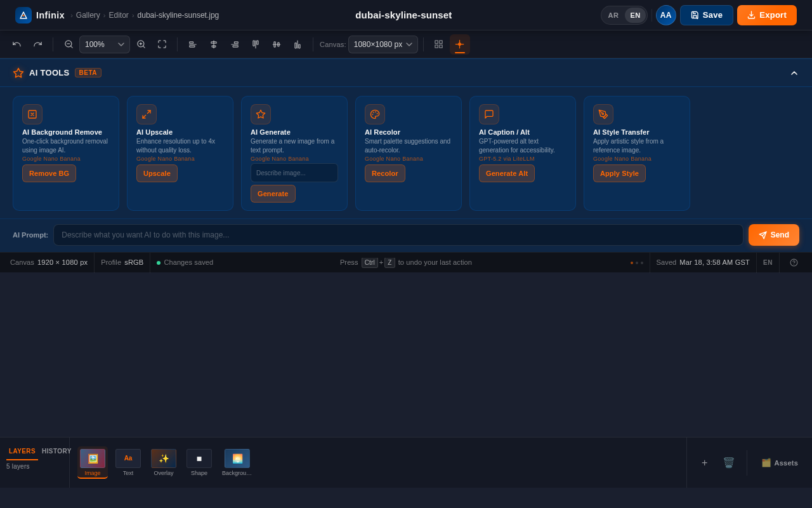
Task: Toggle the AI tools panel icon
Action: click(459, 44)
